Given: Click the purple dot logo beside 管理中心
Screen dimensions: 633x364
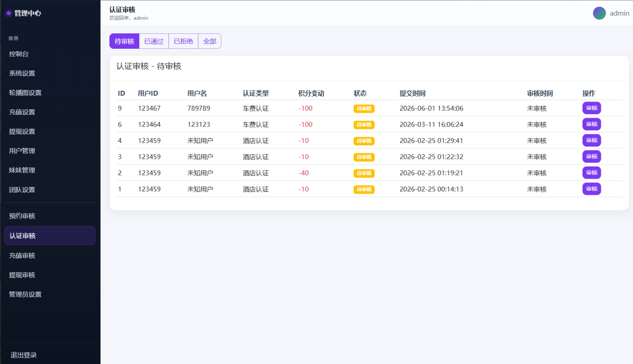Looking at the screenshot, I should (8, 13).
